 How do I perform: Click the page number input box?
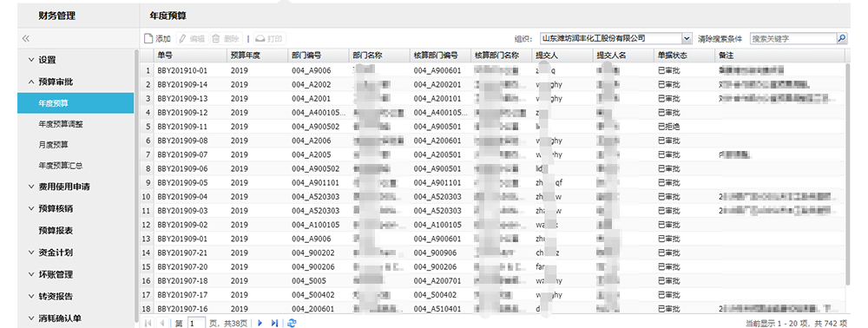coord(196,323)
